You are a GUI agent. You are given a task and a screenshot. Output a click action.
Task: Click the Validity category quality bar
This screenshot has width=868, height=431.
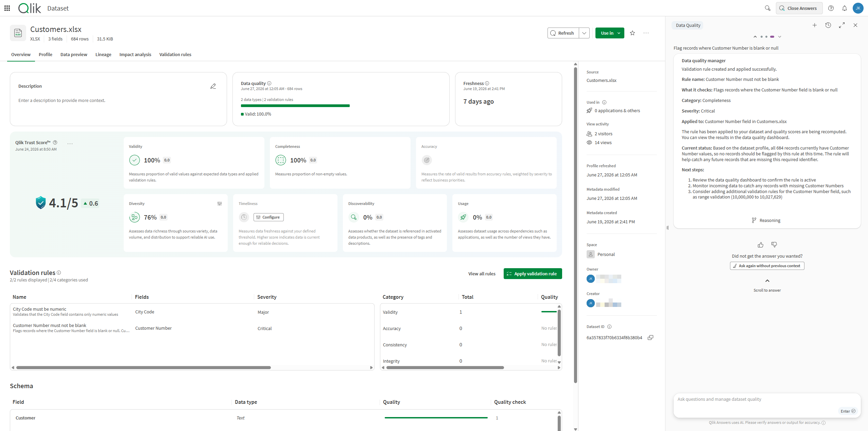tap(549, 312)
